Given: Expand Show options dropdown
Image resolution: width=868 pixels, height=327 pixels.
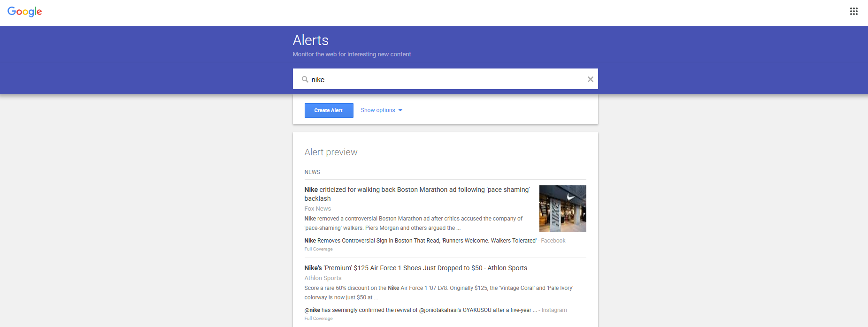Looking at the screenshot, I should click(381, 110).
